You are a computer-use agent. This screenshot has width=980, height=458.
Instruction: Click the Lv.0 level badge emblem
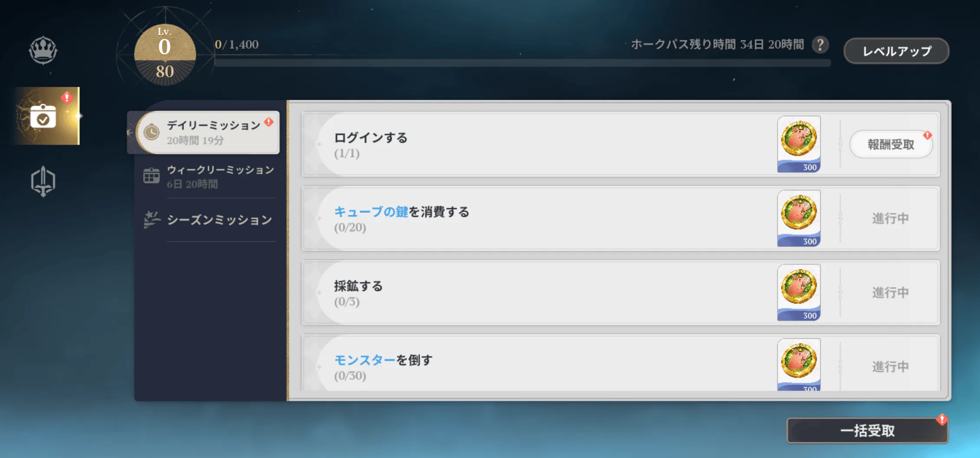pos(164,54)
